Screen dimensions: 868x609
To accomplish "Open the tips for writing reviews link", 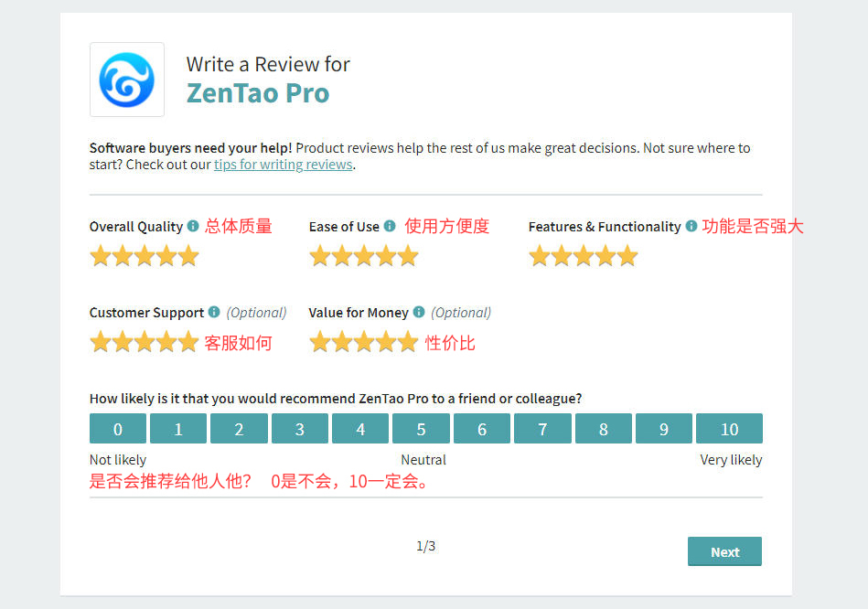I will 284,165.
